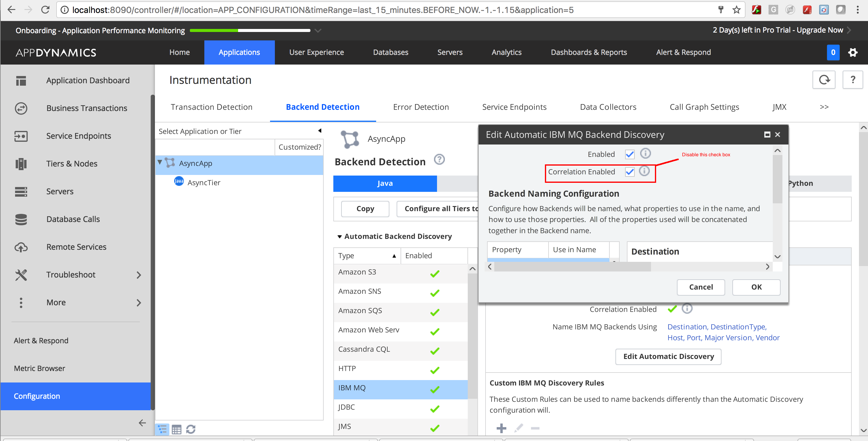Collapse Select Application or Tier panel
Viewport: 868px width, 441px height.
click(x=319, y=131)
